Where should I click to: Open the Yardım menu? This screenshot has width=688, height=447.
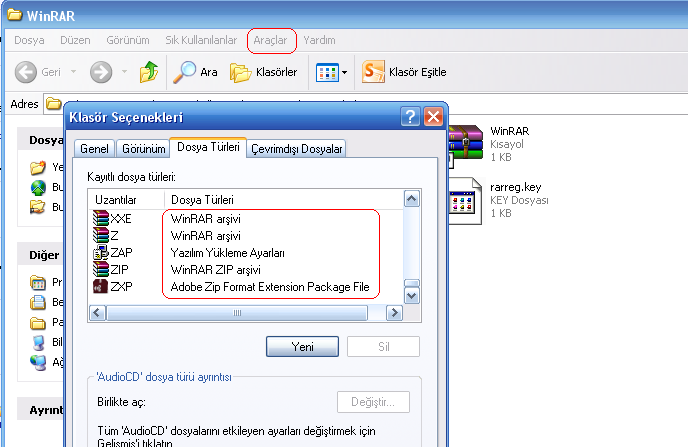tap(319, 40)
